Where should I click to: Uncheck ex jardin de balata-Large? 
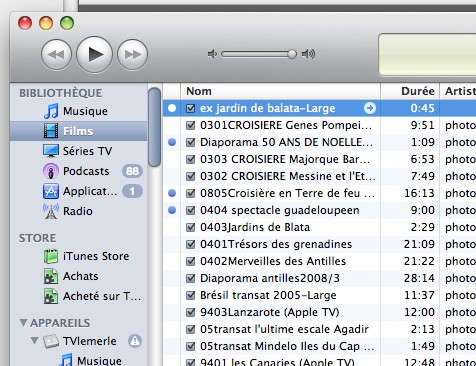tap(190, 108)
